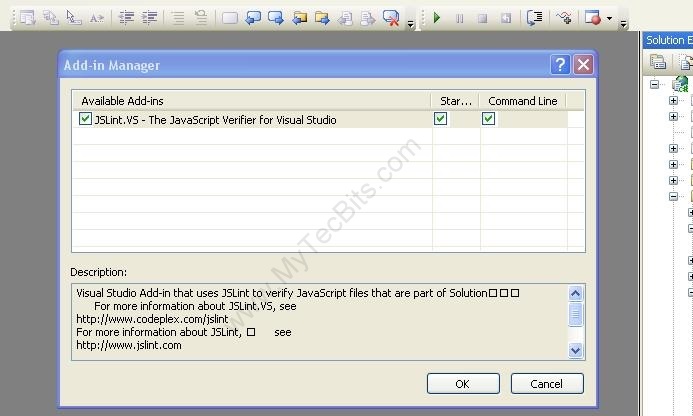Click the Star... column header

[456, 101]
